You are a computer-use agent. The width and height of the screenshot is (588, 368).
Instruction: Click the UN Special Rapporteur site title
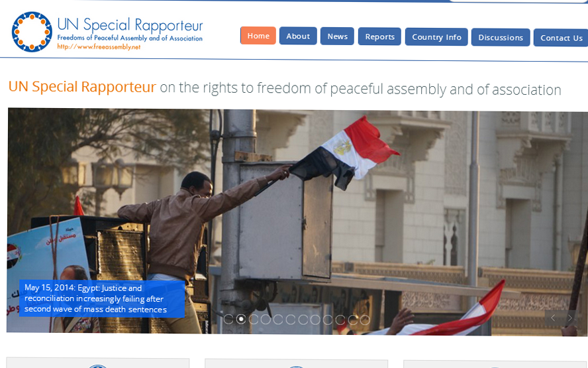(x=130, y=25)
